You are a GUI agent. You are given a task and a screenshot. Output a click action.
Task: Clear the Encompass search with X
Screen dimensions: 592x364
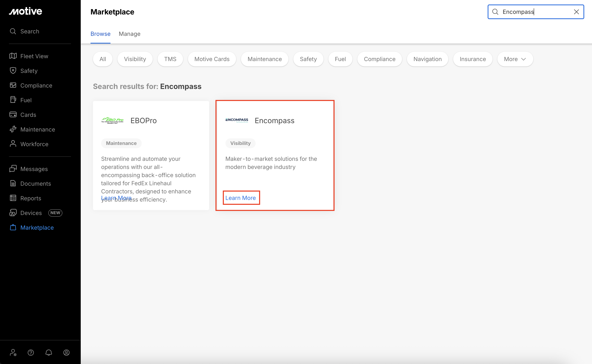point(576,12)
